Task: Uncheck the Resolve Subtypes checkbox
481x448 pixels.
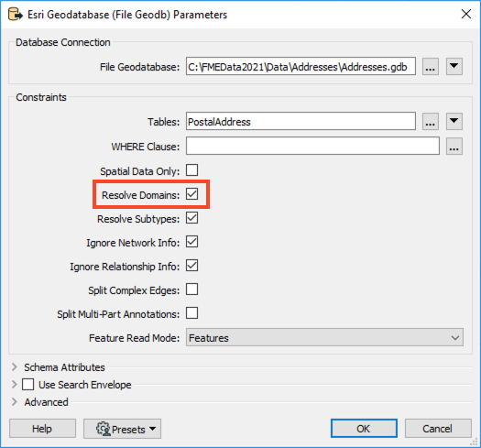Action: pyautogui.click(x=192, y=218)
